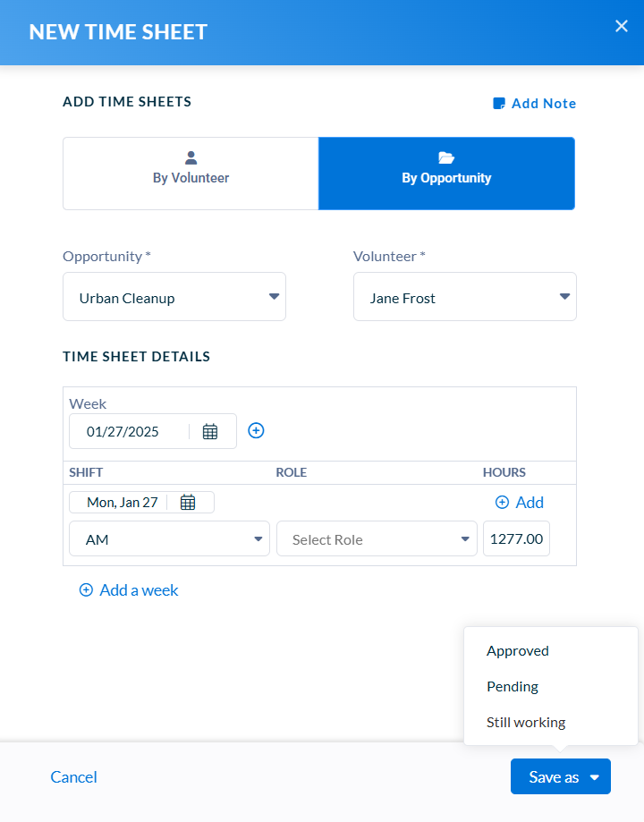Viewport: 644px width, 822px height.
Task: Close the New Time Sheet dialog
Action: (622, 26)
